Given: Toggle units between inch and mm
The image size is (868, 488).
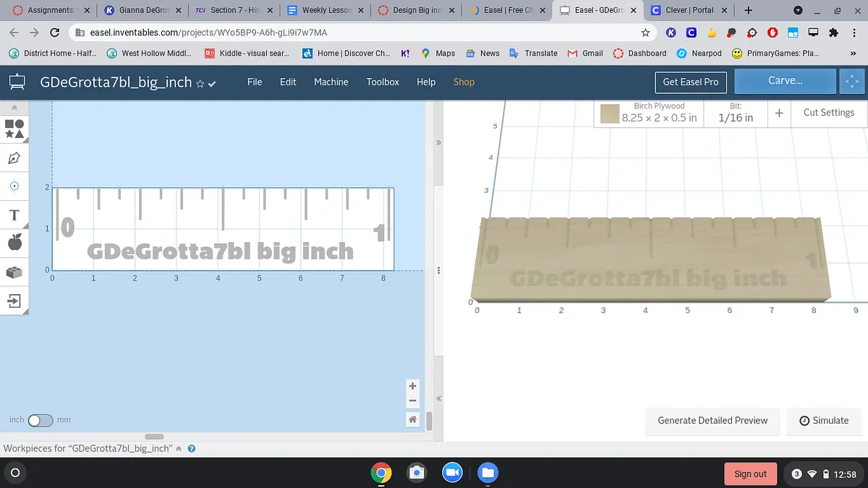Looking at the screenshot, I should pos(40,420).
